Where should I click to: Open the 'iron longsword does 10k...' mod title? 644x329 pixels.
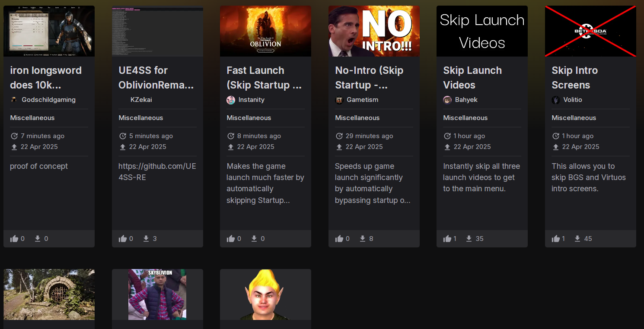coord(46,78)
